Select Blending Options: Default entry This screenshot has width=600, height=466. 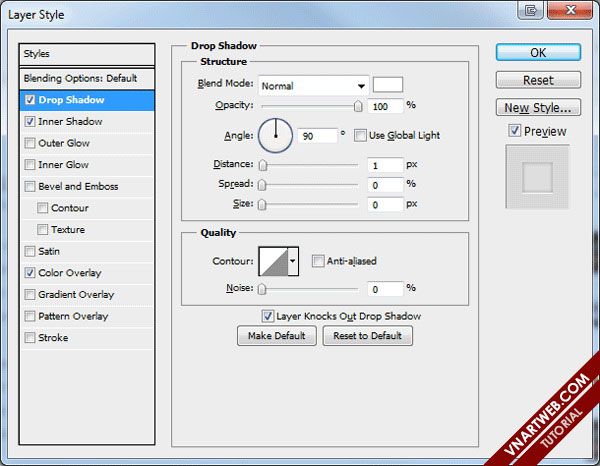pos(87,78)
